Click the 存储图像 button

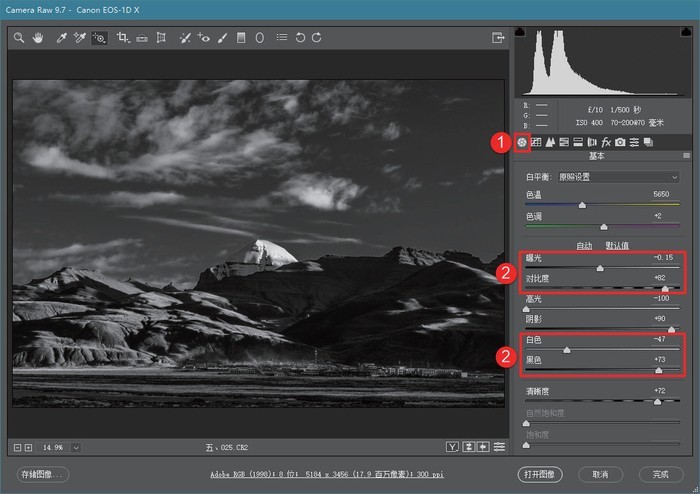click(43, 474)
